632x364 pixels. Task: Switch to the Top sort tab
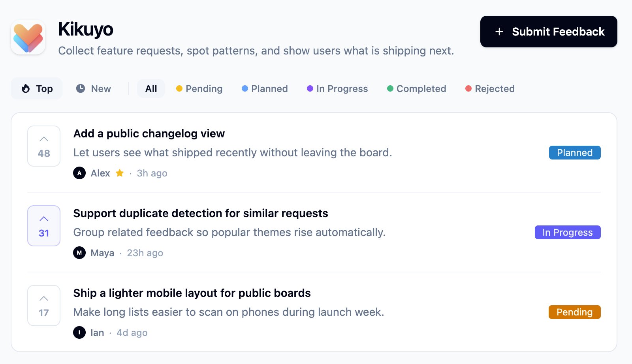coord(36,88)
